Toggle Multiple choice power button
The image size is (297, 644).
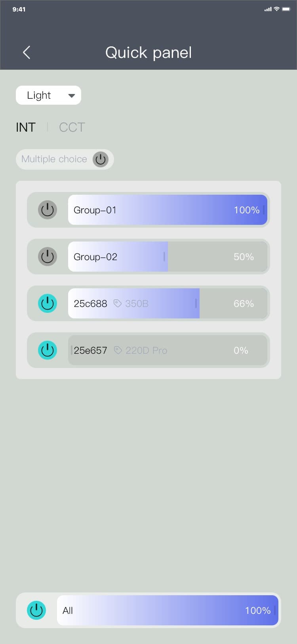[101, 159]
